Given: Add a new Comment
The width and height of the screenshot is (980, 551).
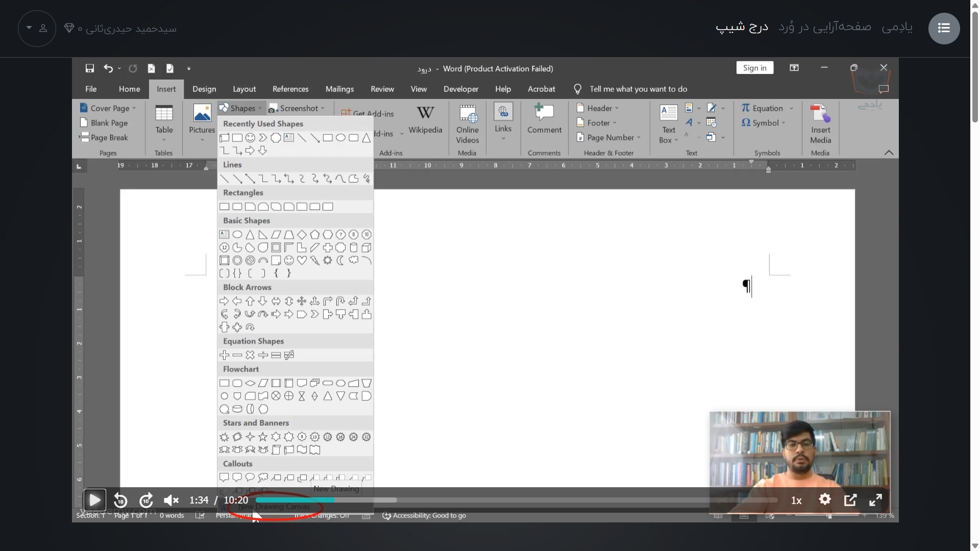Looking at the screenshot, I should [x=544, y=122].
